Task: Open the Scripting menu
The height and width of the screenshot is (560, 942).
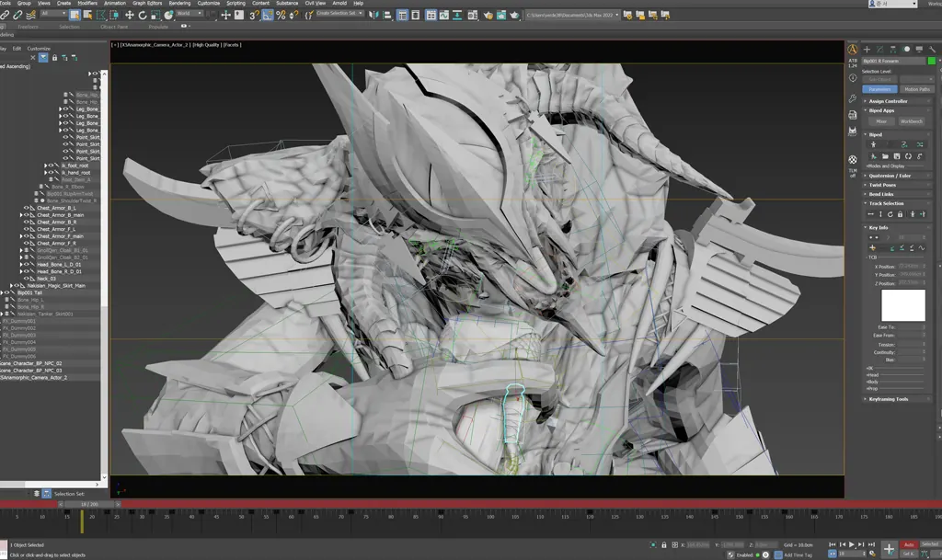Action: (x=235, y=3)
